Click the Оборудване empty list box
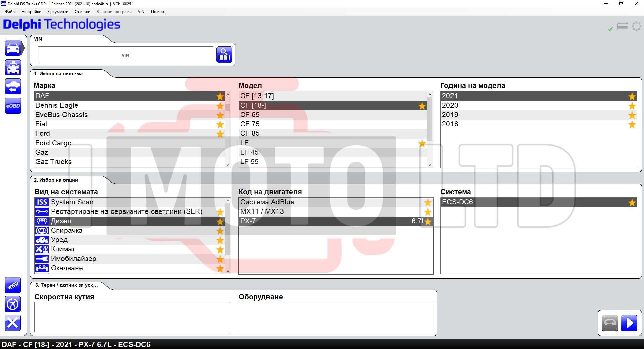644x349 pixels. (336, 317)
